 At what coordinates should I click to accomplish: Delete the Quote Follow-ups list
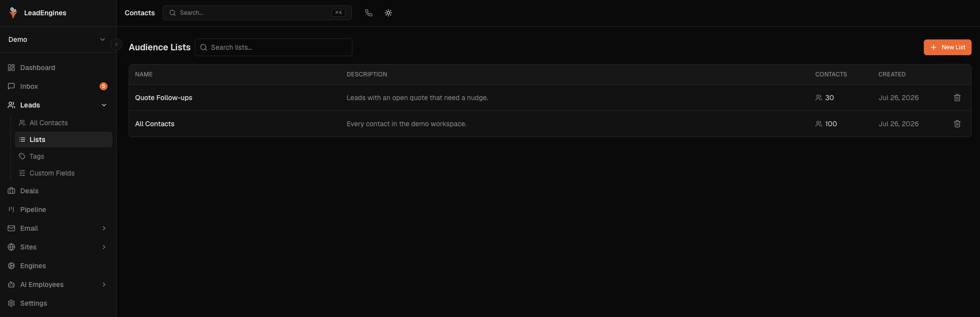(957, 98)
